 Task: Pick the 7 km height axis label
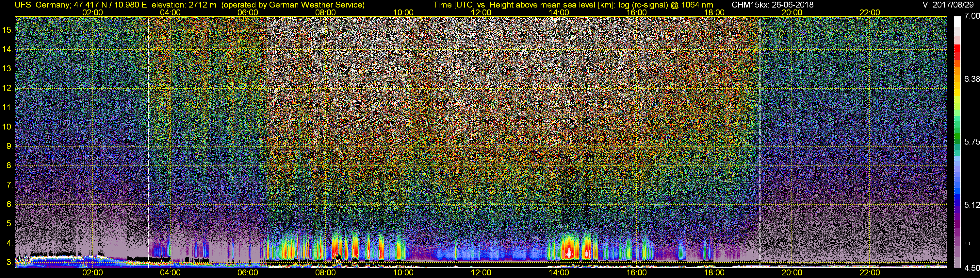9,185
